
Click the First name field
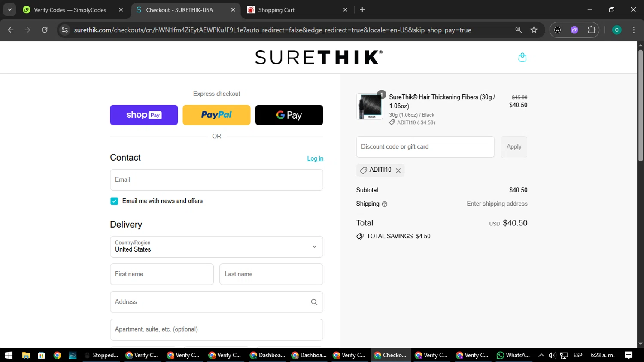(162, 274)
